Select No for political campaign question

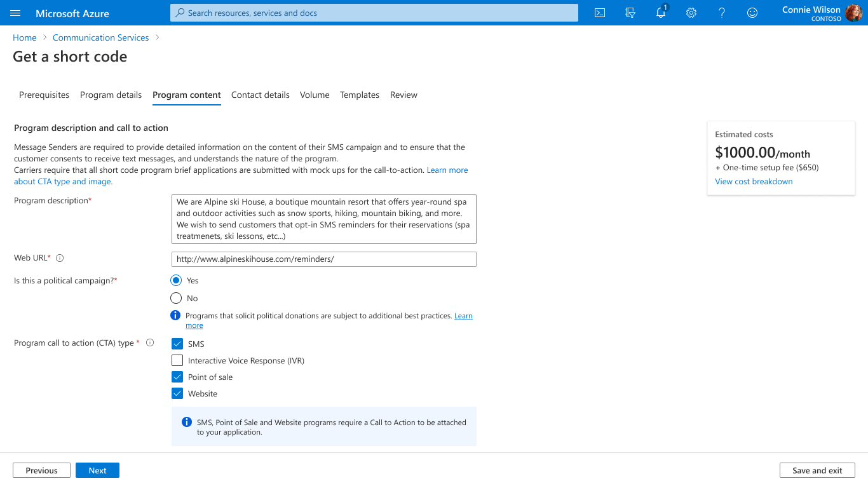175,297
